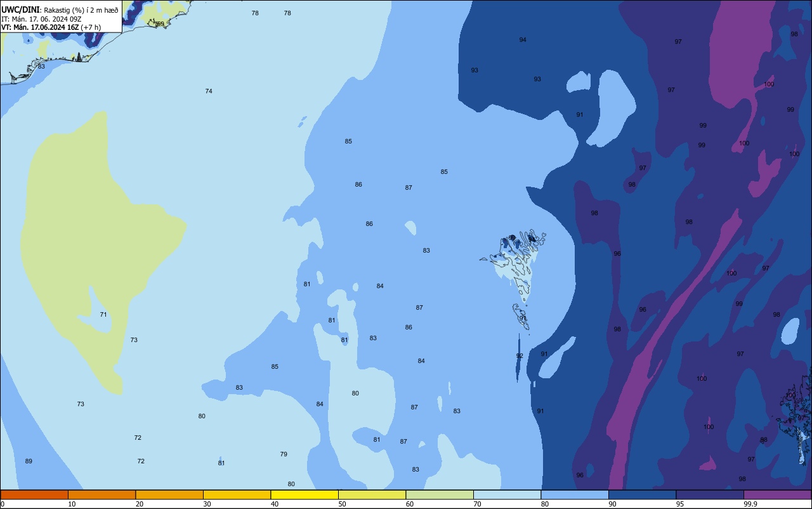Click the legend tick label 40
Image resolution: width=812 pixels, height=509 pixels.
click(x=275, y=504)
